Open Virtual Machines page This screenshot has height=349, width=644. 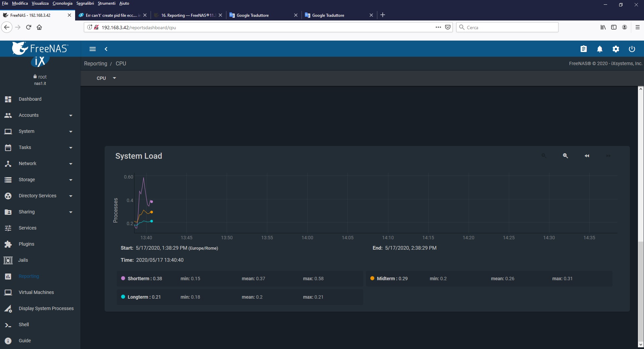tap(36, 292)
